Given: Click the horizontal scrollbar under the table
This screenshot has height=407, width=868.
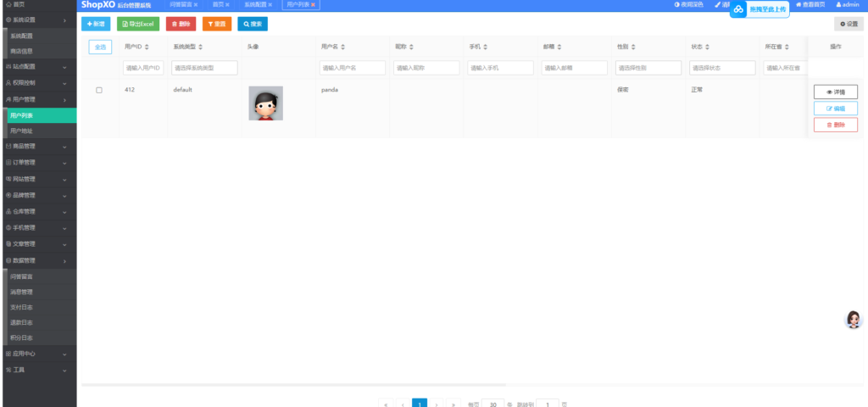Looking at the screenshot, I should 294,384.
